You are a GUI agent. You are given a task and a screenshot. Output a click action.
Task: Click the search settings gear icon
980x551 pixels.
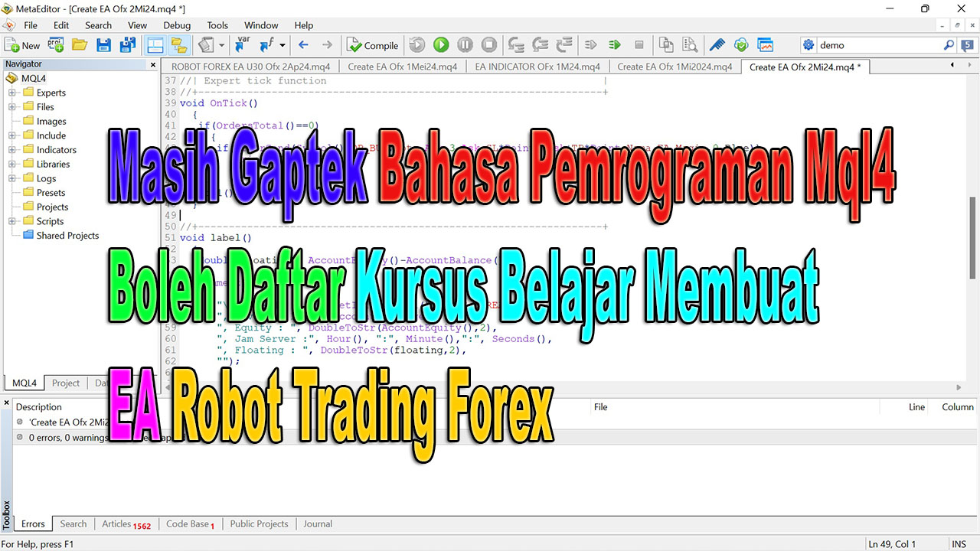tap(808, 45)
